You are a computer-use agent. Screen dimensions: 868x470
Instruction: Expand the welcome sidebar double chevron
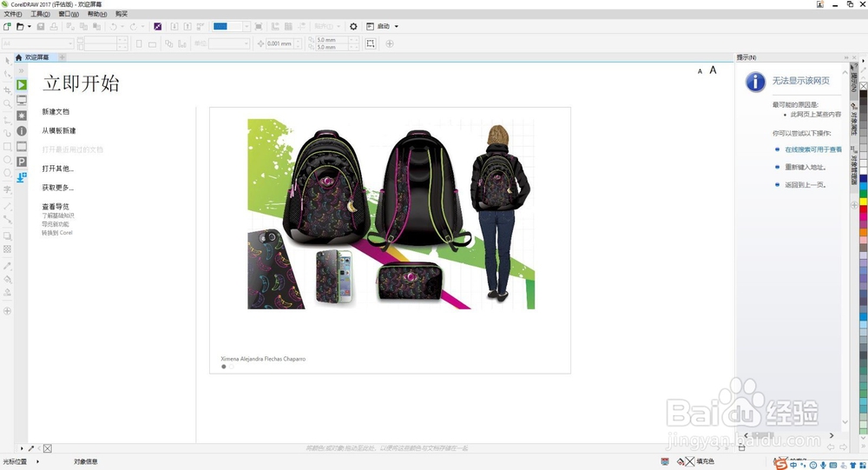21,71
